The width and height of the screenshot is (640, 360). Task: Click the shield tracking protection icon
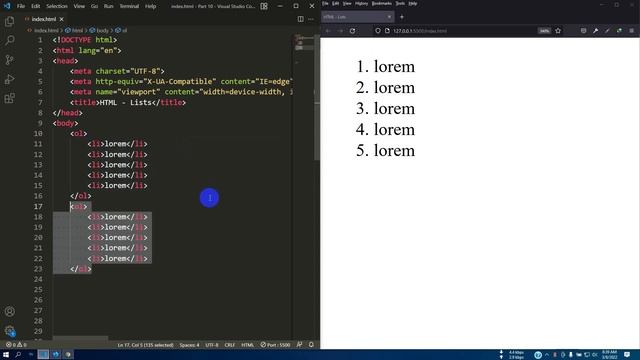click(378, 31)
